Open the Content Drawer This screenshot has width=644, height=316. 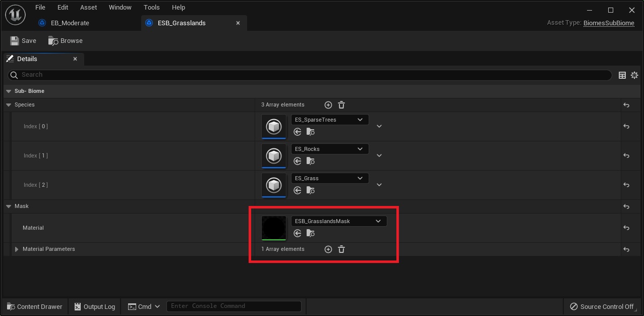[x=35, y=306]
